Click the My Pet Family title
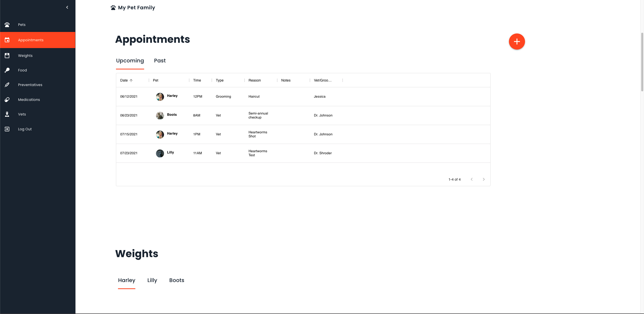 (137, 8)
